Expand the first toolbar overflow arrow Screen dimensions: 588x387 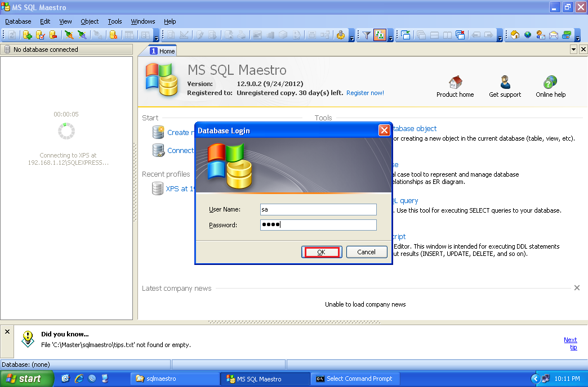pos(157,35)
